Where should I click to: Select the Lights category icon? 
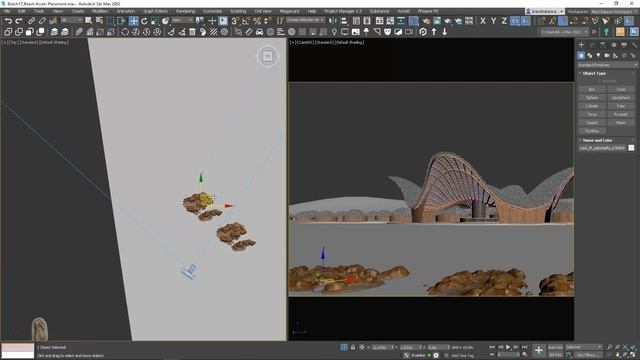tap(598, 56)
